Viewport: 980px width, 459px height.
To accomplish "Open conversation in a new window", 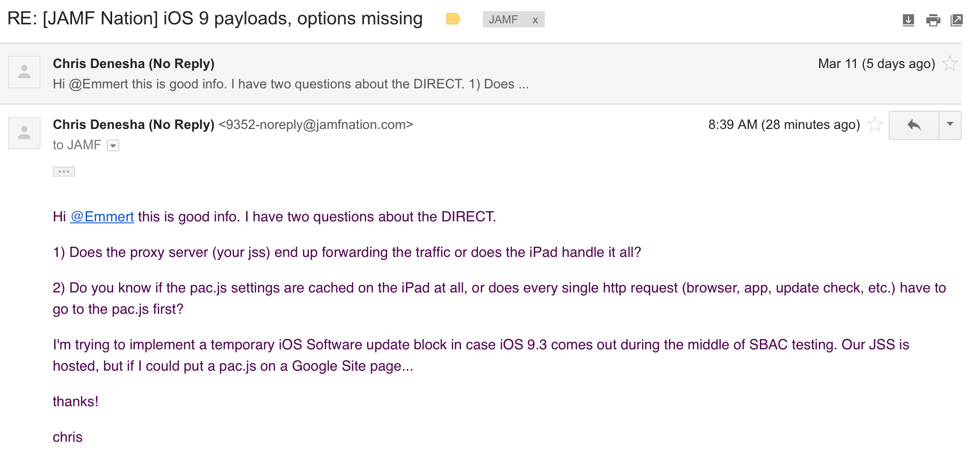I will [x=956, y=20].
